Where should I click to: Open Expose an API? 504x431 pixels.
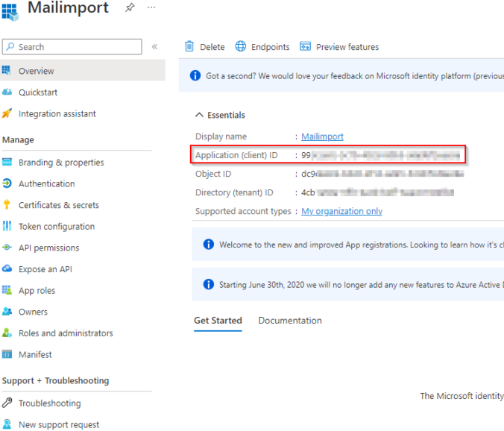(x=45, y=269)
